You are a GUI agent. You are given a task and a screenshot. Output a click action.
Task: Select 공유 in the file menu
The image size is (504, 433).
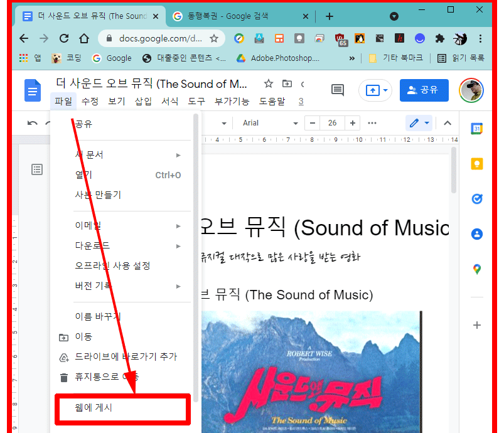122,124
